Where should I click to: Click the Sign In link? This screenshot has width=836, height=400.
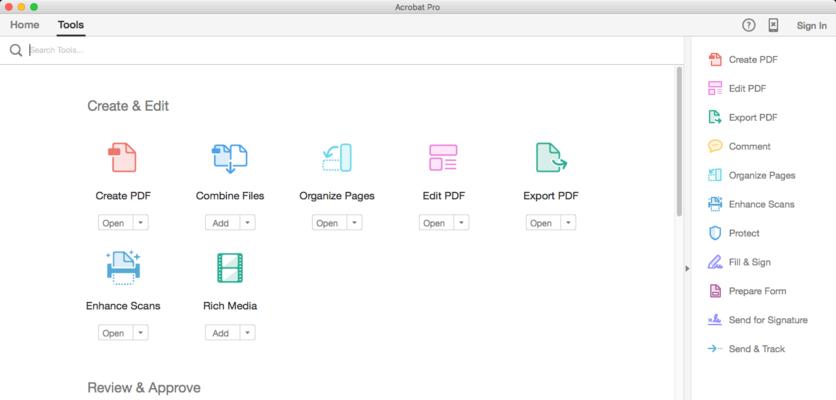pyautogui.click(x=811, y=26)
